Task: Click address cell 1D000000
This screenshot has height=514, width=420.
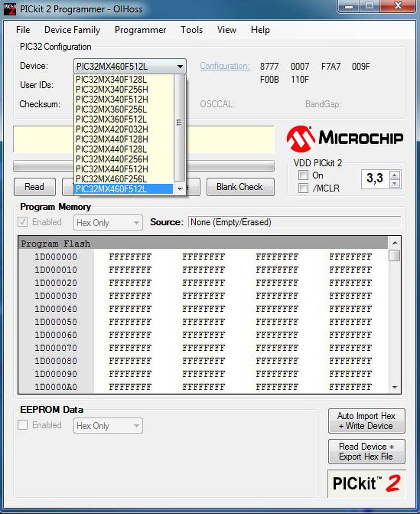Action: tap(56, 256)
